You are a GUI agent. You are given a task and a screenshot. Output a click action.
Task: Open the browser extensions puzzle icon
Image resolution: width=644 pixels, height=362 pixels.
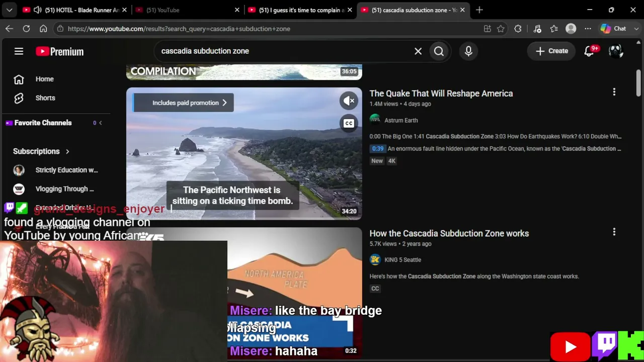(518, 29)
